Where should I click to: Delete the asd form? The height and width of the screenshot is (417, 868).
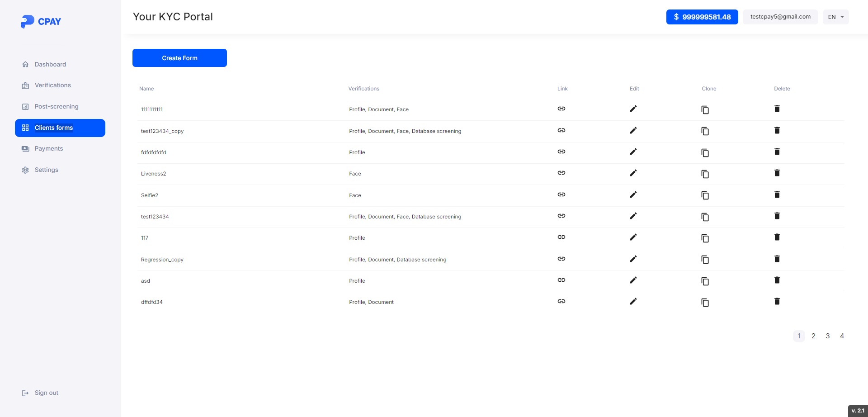pos(777,280)
